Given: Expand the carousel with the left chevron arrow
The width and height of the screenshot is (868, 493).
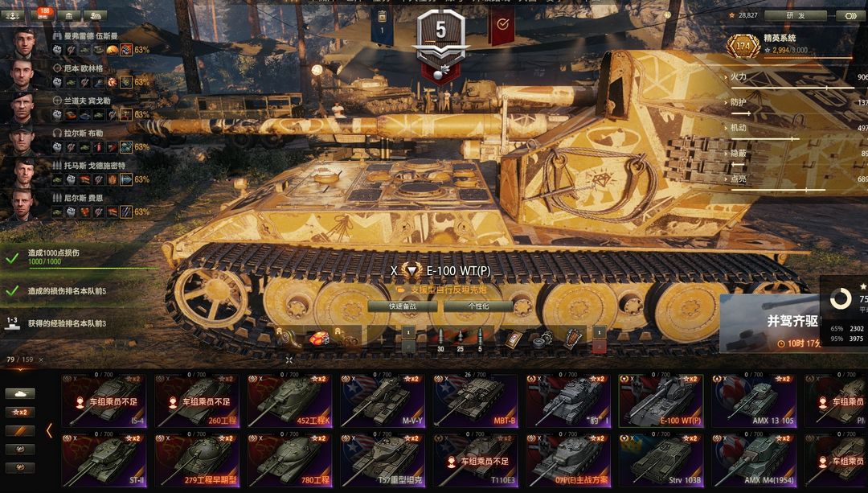Looking at the screenshot, I should click(49, 430).
